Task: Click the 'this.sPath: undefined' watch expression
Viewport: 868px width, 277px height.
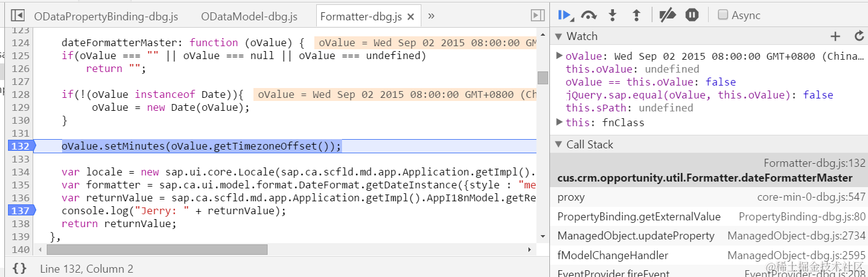Action: (629, 108)
